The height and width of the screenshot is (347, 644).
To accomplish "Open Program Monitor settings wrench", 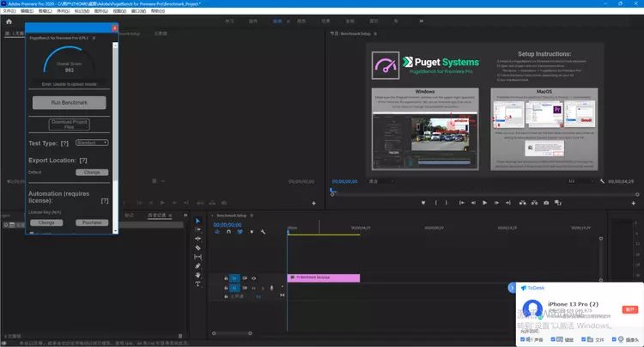I will click(x=602, y=181).
